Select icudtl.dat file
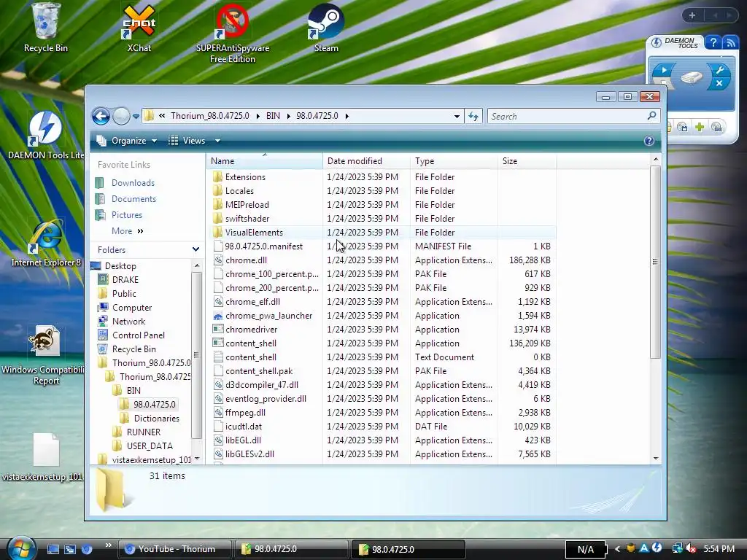 [x=244, y=426]
